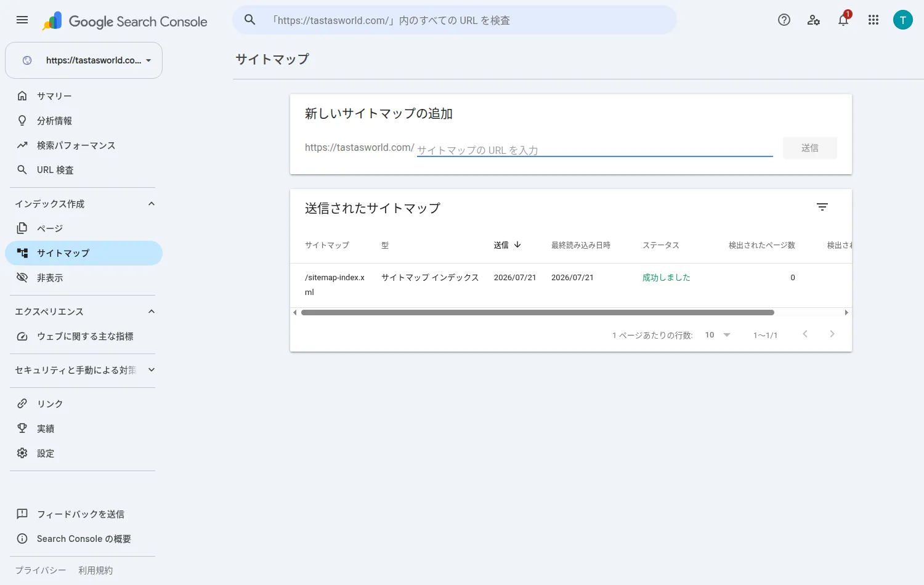Viewport: 924px width, 585px height.
Task: Collapse the インデックス作成 section
Action: click(152, 204)
